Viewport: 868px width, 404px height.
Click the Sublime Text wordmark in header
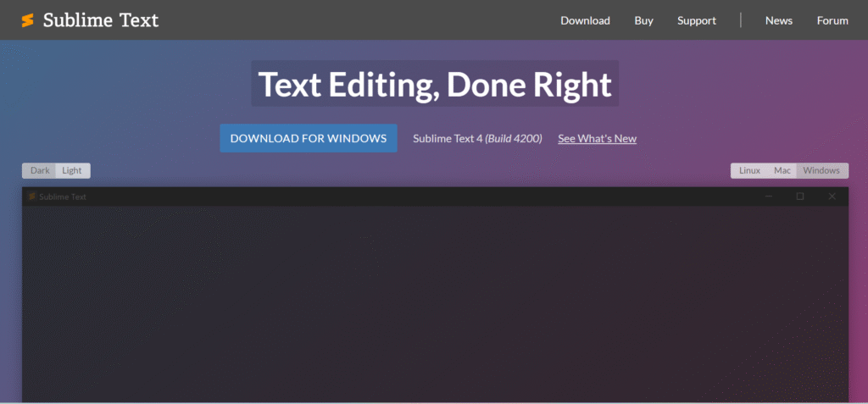(x=101, y=20)
